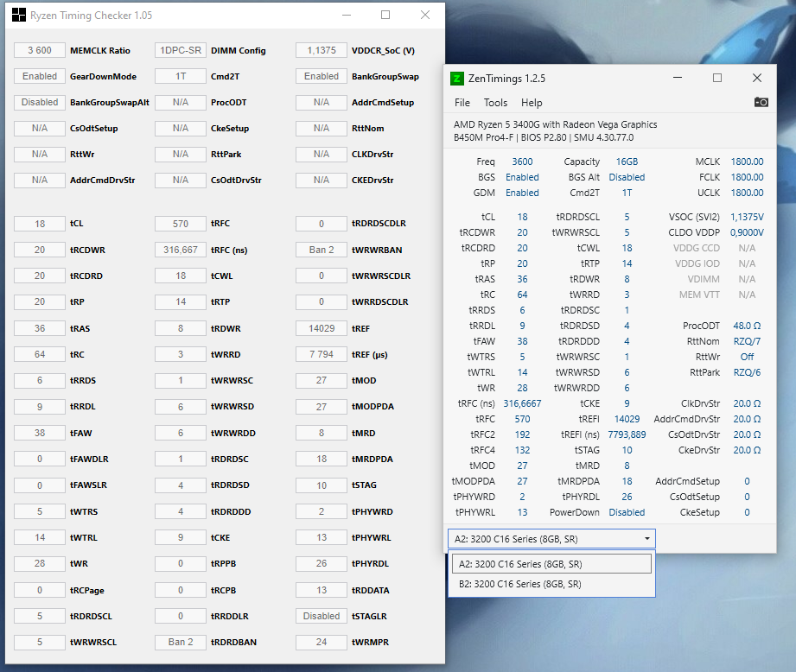This screenshot has height=672, width=796.
Task: Minimize the ZenTimings window
Action: [678, 78]
